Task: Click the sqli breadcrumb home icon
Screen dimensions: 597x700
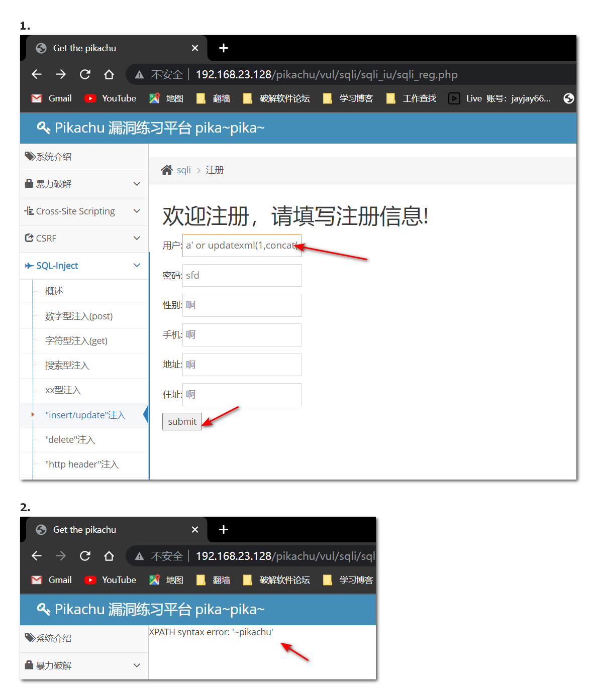Action: [166, 170]
